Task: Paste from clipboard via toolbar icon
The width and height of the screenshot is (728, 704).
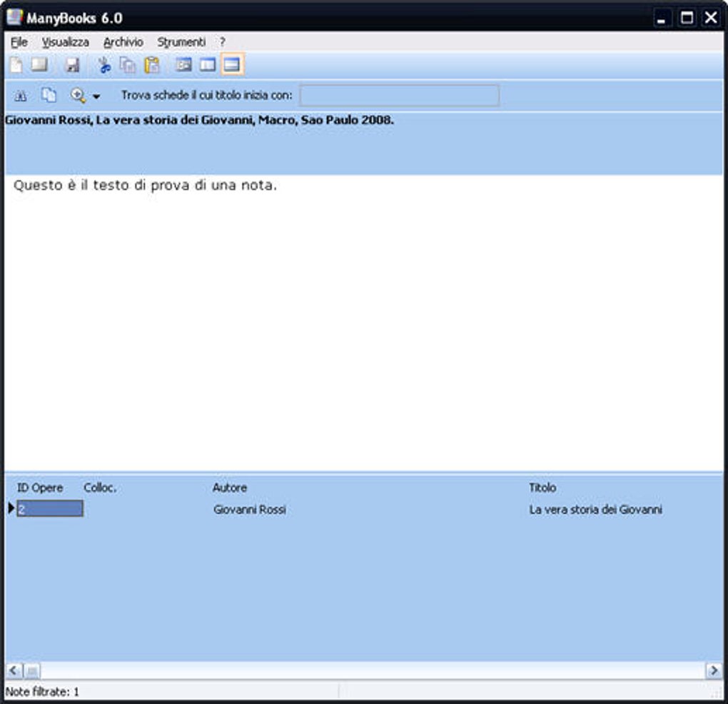Action: point(150,64)
